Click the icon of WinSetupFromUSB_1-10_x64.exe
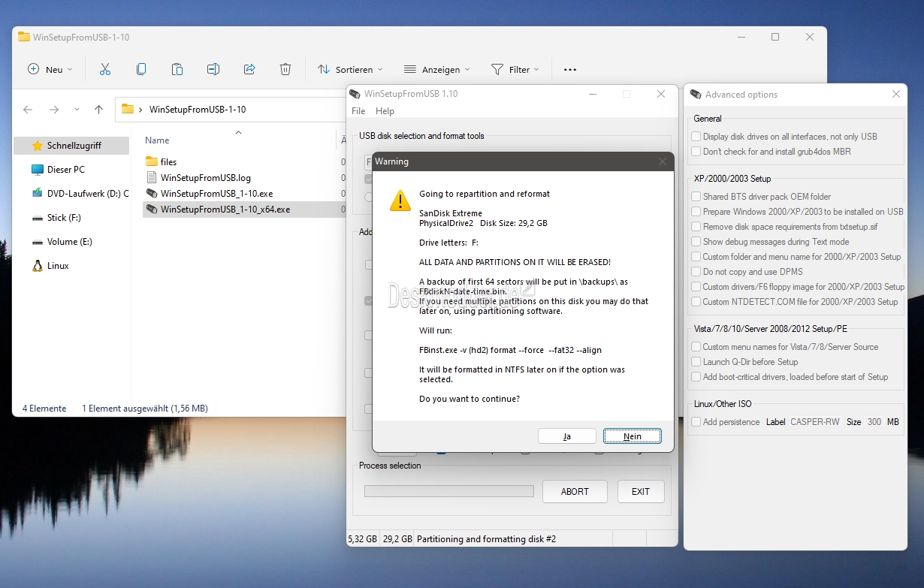 tap(151, 210)
